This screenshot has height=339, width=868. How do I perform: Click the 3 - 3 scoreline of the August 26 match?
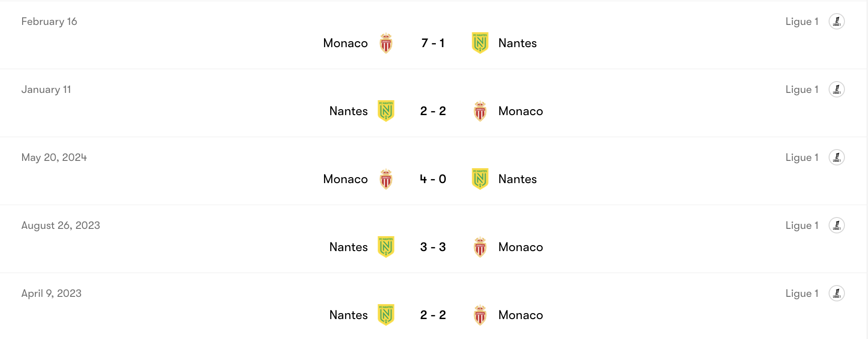pyautogui.click(x=433, y=247)
